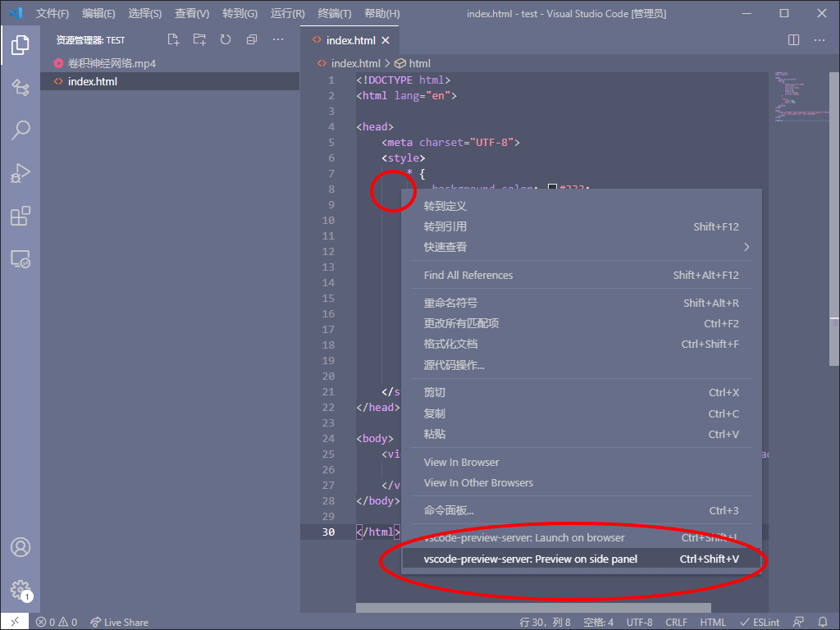The height and width of the screenshot is (630, 840).
Task: Refresh the Explorer file list
Action: click(x=226, y=39)
